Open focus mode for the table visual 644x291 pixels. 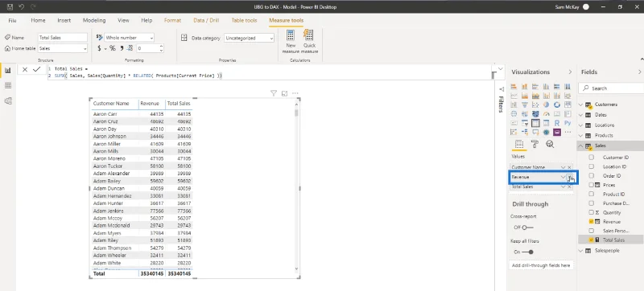[x=284, y=93]
